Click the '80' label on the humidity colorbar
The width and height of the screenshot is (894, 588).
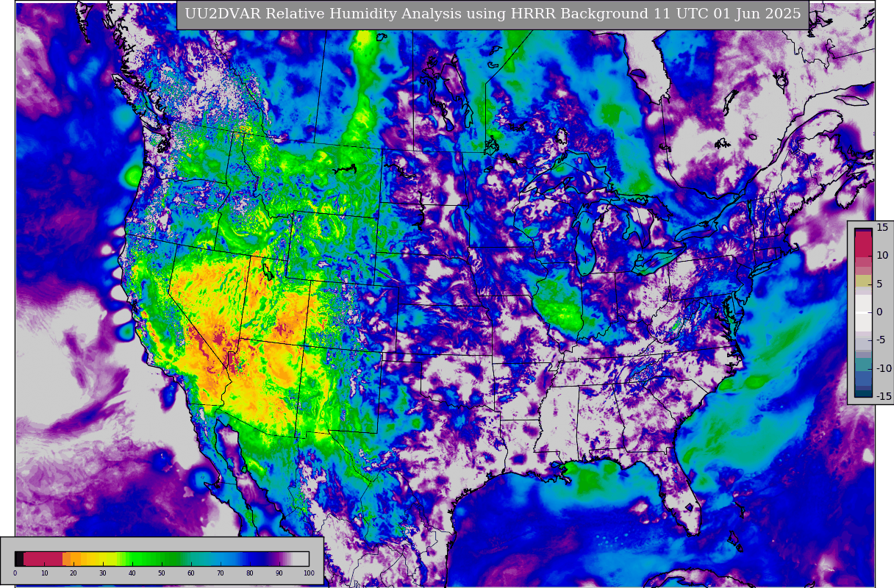pos(250,573)
